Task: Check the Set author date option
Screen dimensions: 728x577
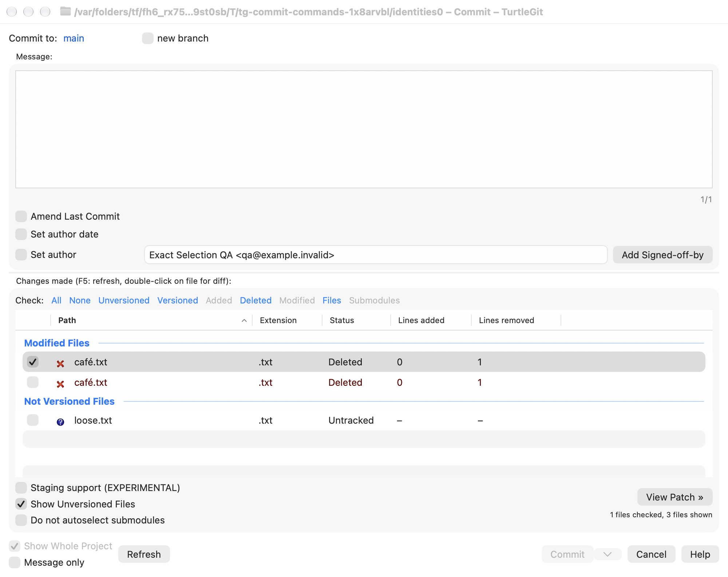Action: coord(21,234)
